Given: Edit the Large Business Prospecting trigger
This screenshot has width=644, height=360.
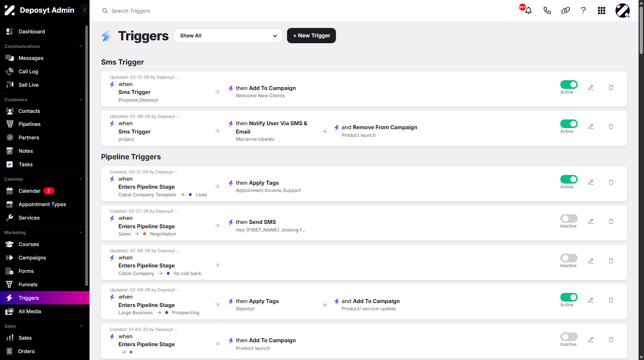Looking at the screenshot, I should point(591,300).
